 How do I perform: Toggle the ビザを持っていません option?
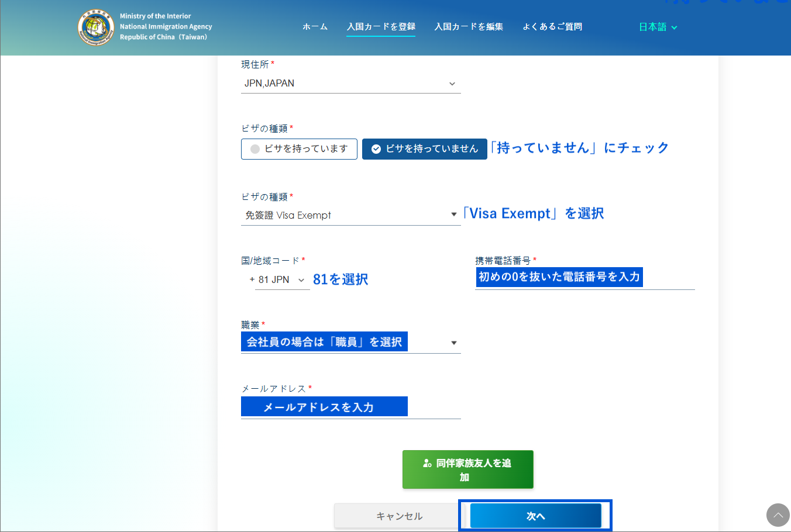pos(424,148)
